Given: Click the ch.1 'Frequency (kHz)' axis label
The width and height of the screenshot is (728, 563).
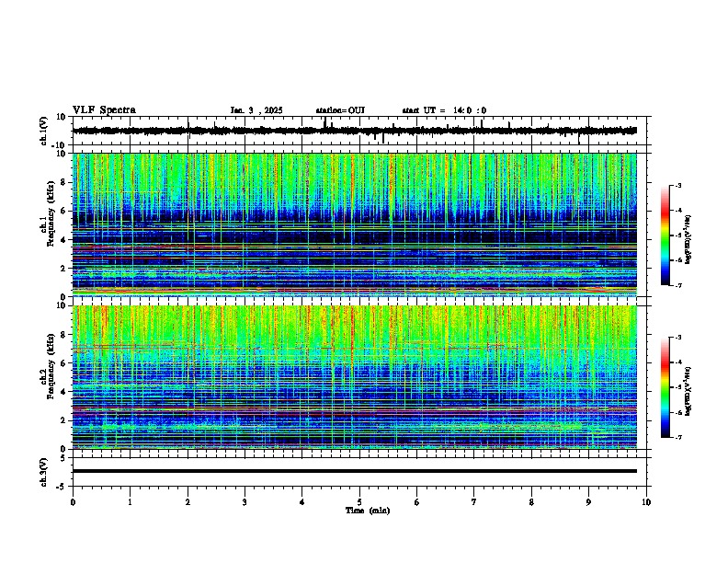Looking at the screenshot, I should point(51,213).
